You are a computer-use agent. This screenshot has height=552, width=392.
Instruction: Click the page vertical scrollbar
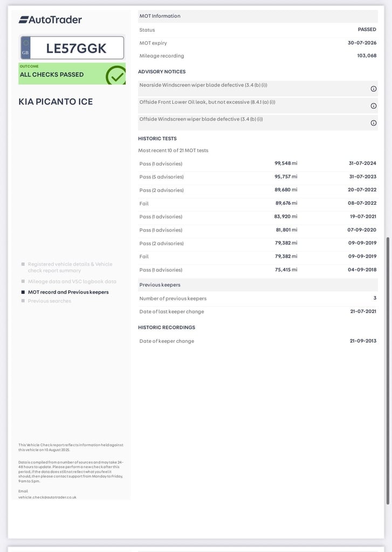[x=388, y=370]
